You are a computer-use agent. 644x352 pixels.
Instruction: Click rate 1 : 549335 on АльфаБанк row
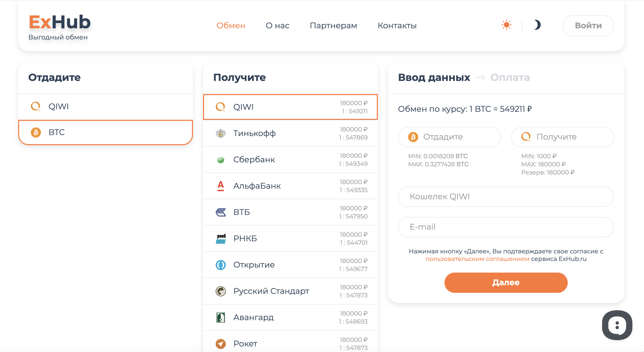354,190
